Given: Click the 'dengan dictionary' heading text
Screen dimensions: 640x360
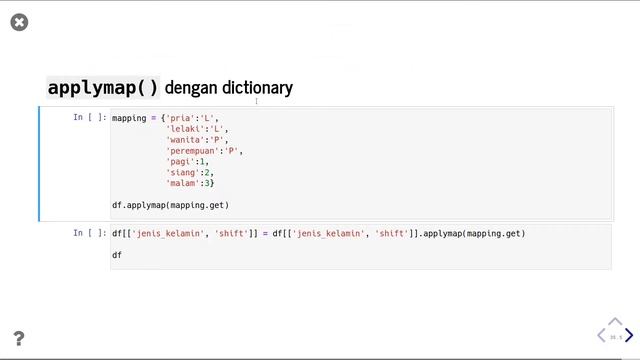Looking at the screenshot, I should tap(229, 88).
